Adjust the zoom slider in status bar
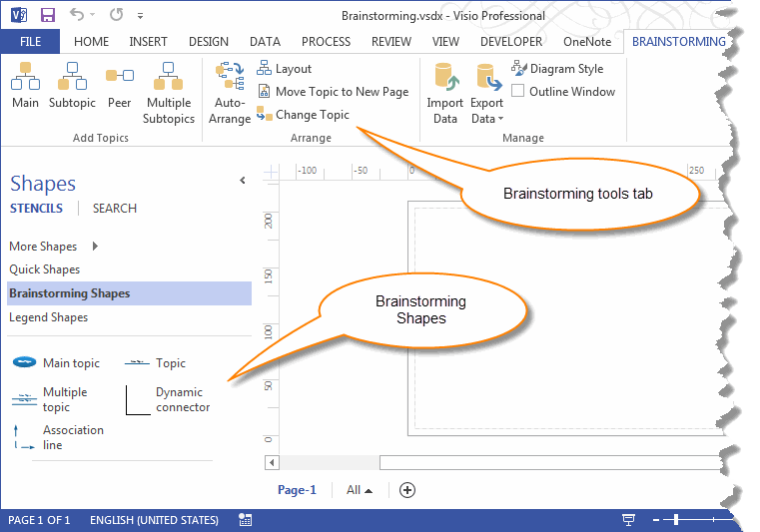This screenshot has width=760, height=532. [676, 520]
